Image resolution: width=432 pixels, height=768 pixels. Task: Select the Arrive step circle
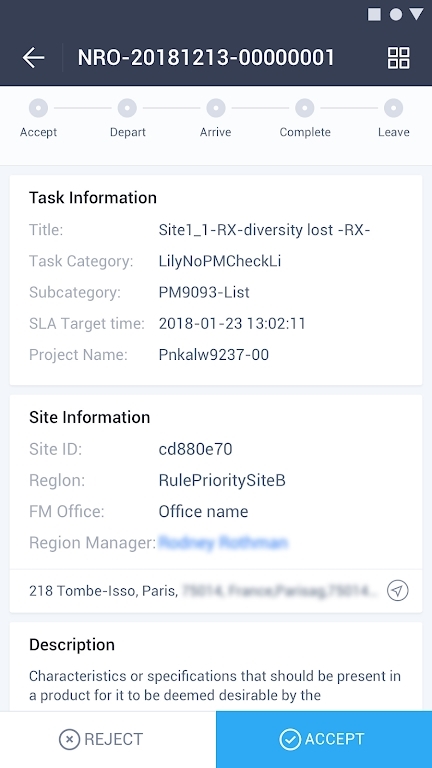(x=216, y=108)
